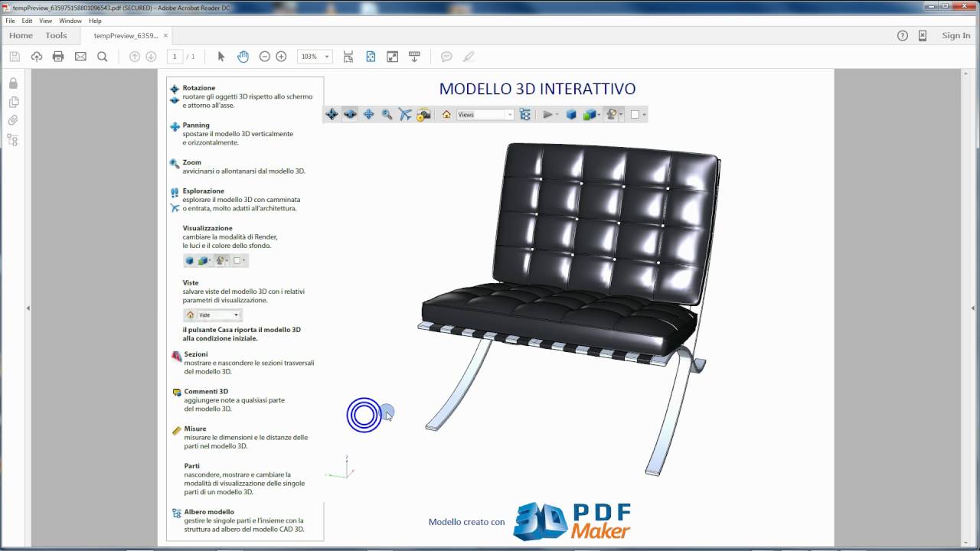Close the tempPreview document tab

[x=166, y=35]
